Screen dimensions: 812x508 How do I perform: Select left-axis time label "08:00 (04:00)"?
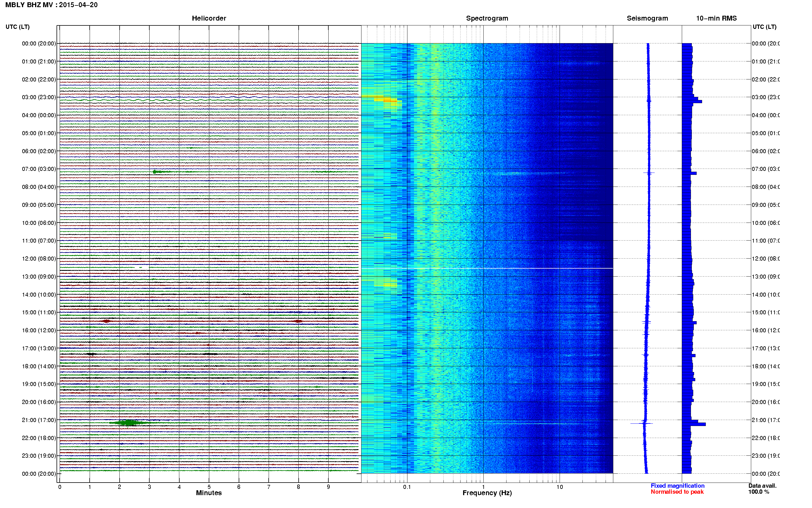click(x=39, y=187)
